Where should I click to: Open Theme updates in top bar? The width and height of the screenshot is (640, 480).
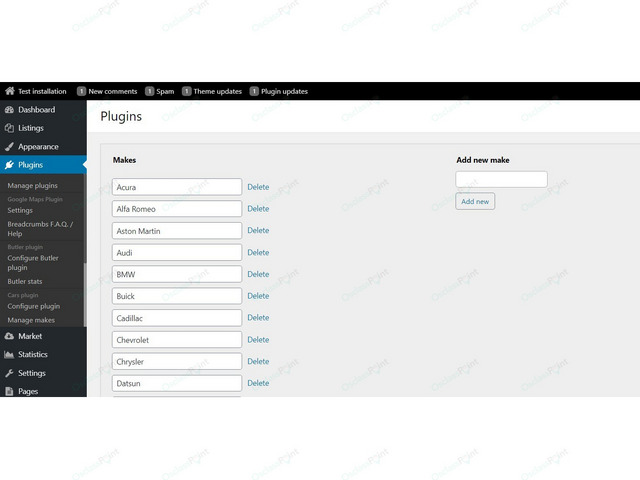[218, 91]
